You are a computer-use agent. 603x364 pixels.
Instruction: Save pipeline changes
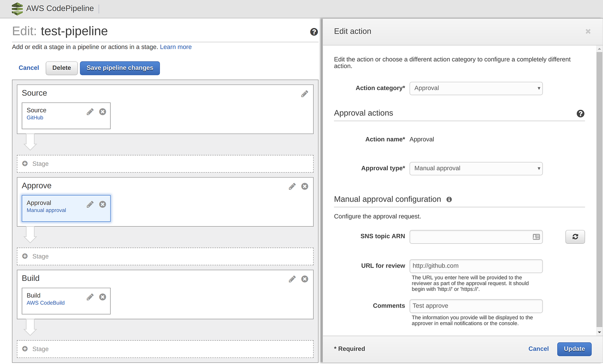tap(120, 68)
